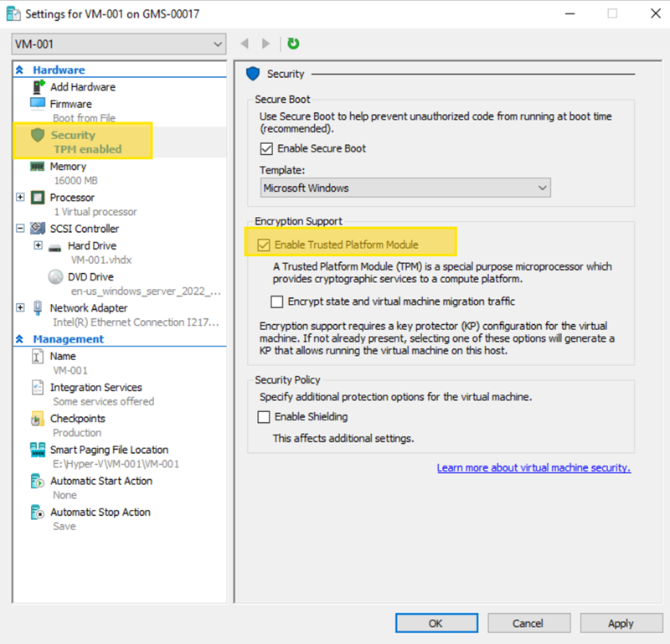670x644 pixels.
Task: Open Learn more about virtual machine security
Action: point(533,468)
